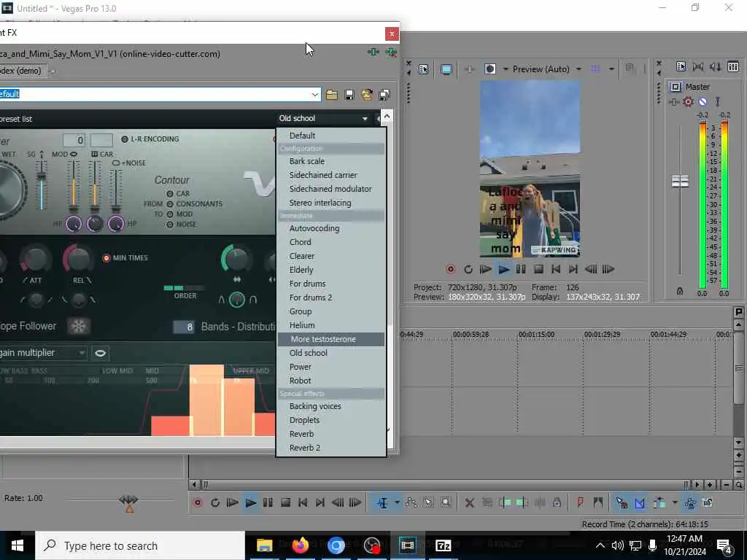Choose the Autovocoding preset
This screenshot has width=747, height=560.
pos(331,228)
